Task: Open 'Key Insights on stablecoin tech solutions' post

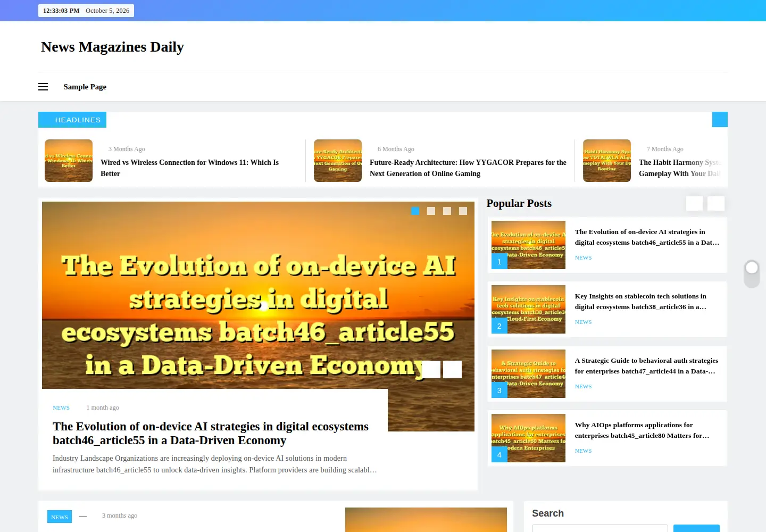Action: click(640, 301)
